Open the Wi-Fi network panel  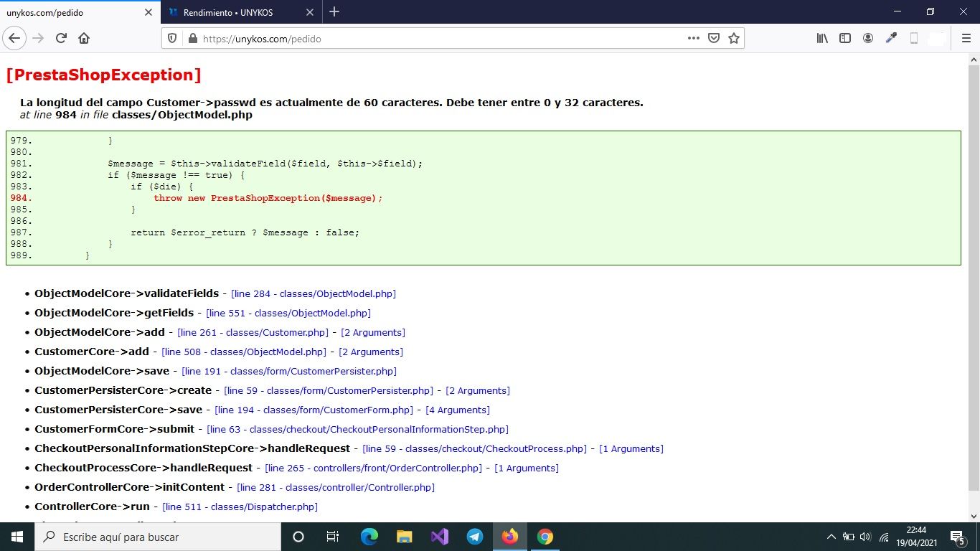(x=884, y=537)
